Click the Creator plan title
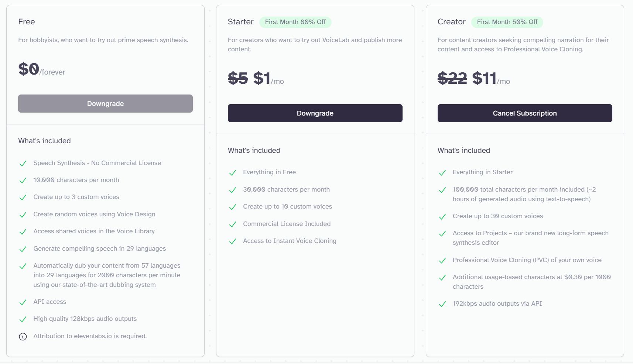Screen dimensions: 633x364 [x=451, y=22]
